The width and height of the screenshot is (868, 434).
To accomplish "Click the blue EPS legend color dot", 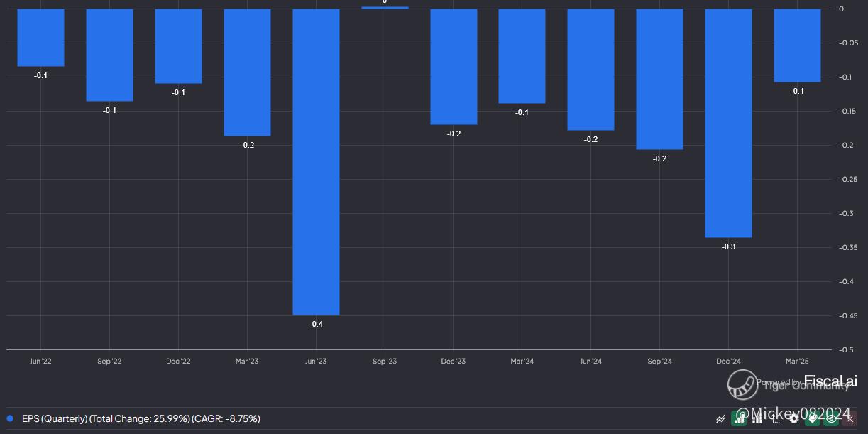I will click(x=10, y=418).
